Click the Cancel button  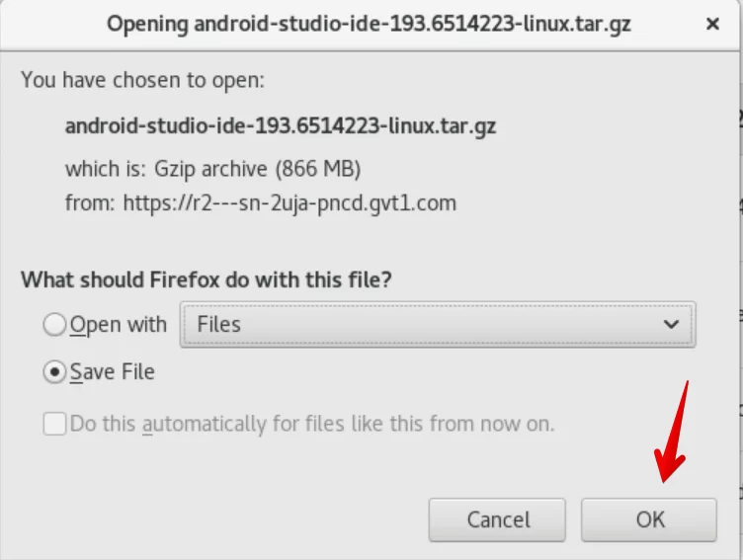(x=497, y=520)
